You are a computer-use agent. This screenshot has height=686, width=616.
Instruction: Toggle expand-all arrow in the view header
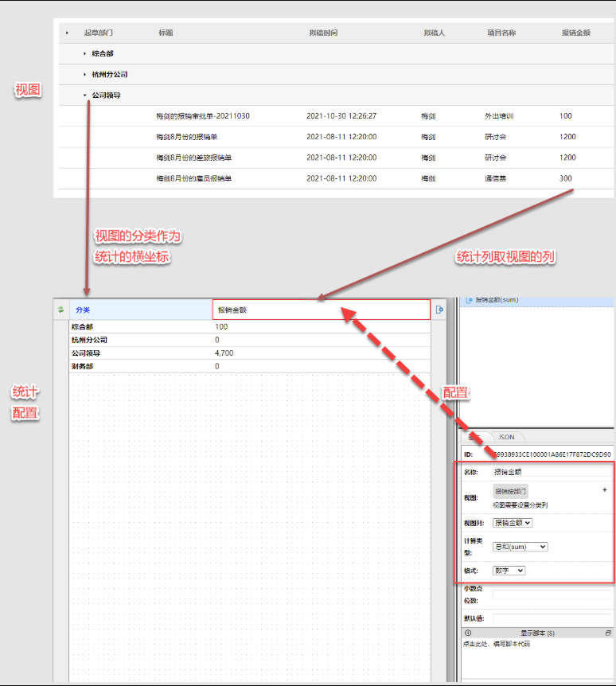tap(67, 33)
